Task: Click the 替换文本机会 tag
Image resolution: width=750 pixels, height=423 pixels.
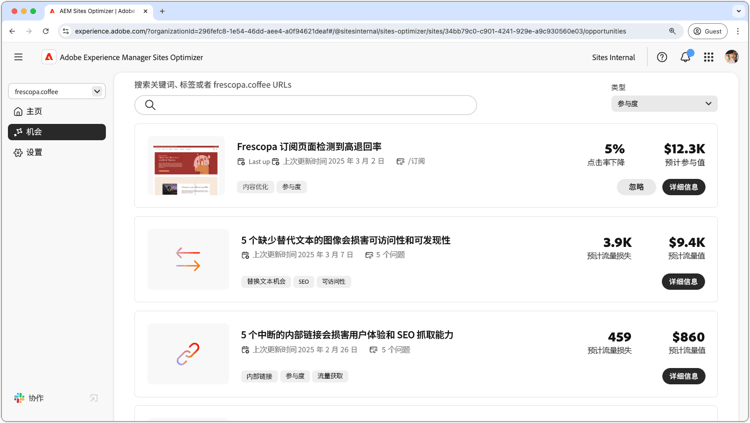Action: tap(266, 281)
